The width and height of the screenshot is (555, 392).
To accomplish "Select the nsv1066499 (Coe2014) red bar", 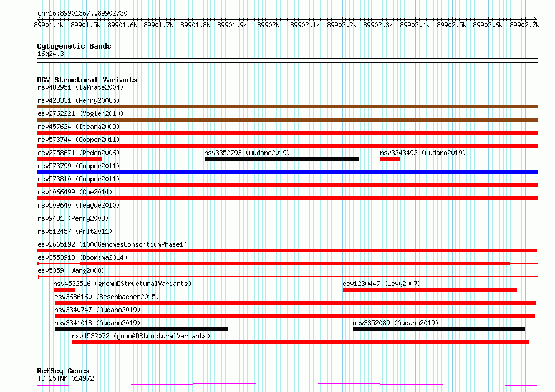I will (x=287, y=198).
